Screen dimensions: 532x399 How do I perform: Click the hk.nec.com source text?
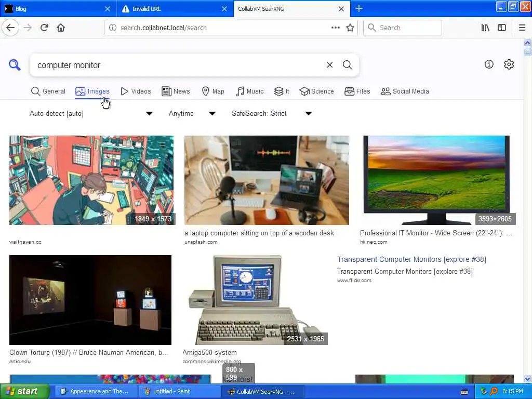point(374,242)
